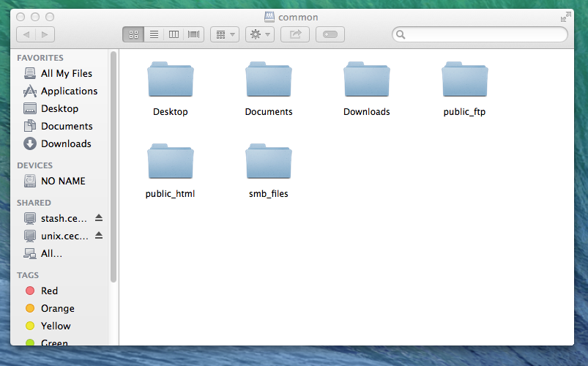Open Applications in the sidebar

tap(60, 91)
